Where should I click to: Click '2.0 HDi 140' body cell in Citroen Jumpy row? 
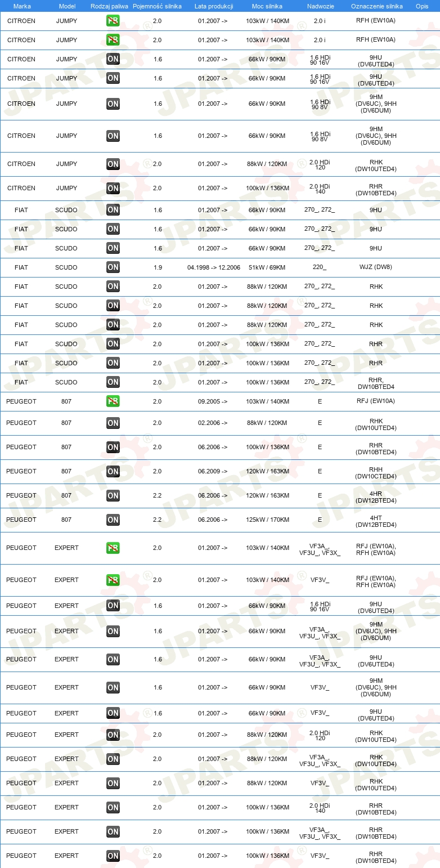[x=320, y=189]
